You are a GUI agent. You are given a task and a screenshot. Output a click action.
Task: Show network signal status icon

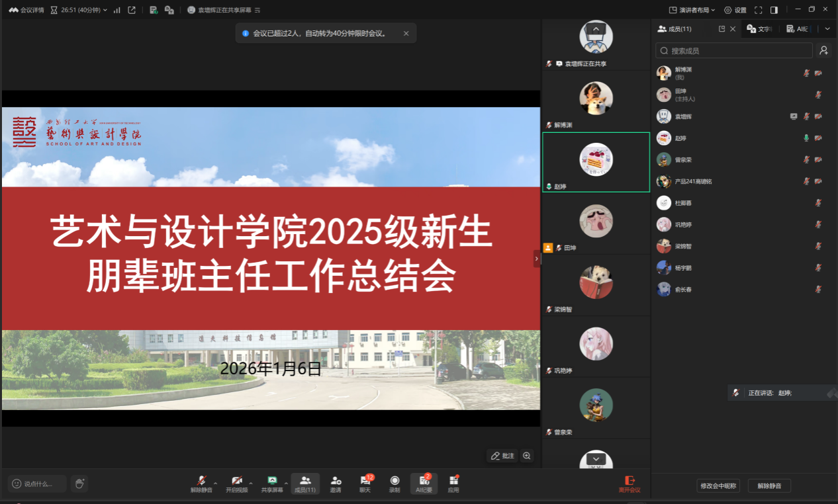click(x=117, y=10)
